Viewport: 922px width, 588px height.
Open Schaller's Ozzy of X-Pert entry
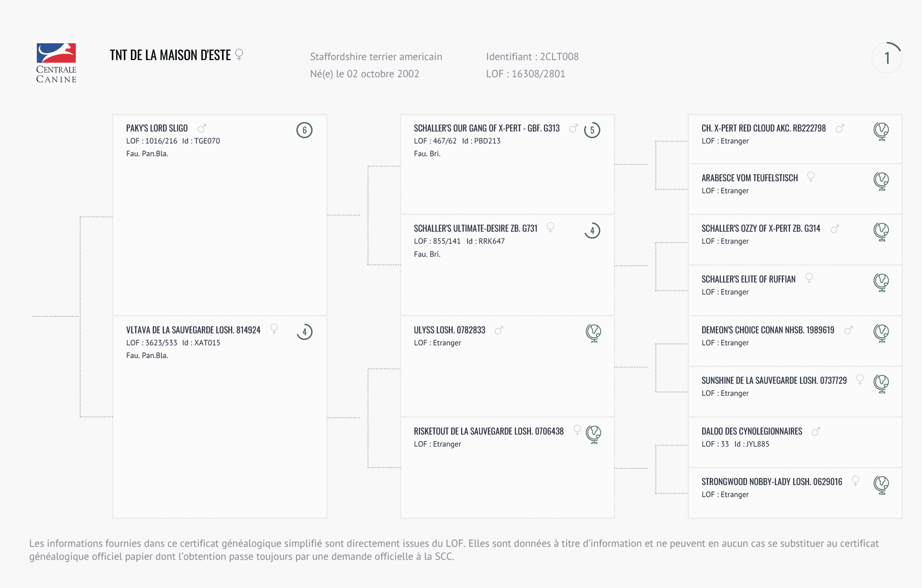pos(760,229)
